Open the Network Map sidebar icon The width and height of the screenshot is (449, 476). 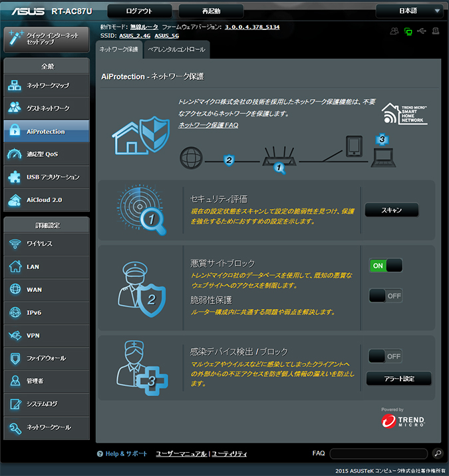[15, 85]
